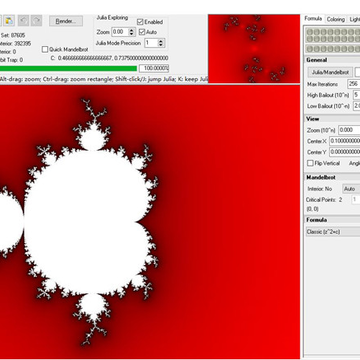
Task: Click the 100.0000% progress value box
Action: [154, 69]
